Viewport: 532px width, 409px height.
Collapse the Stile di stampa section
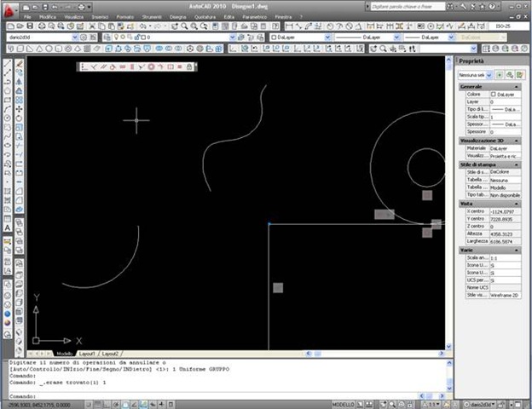pyautogui.click(x=517, y=164)
